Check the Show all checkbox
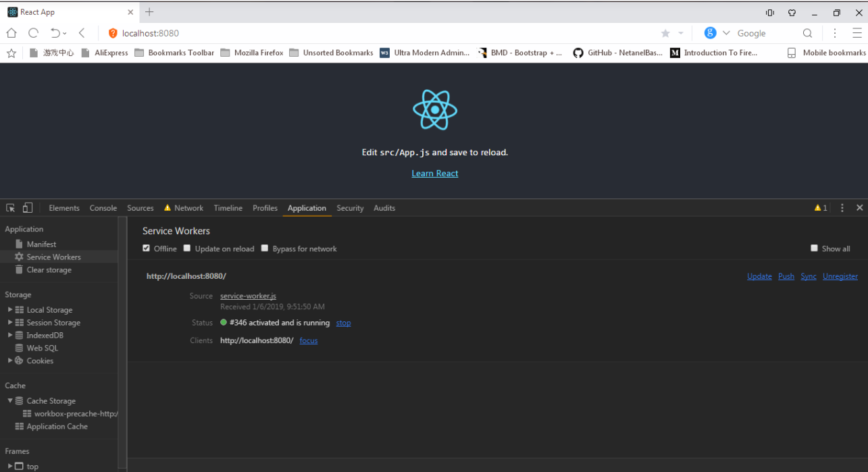Image resolution: width=868 pixels, height=472 pixels. [814, 248]
